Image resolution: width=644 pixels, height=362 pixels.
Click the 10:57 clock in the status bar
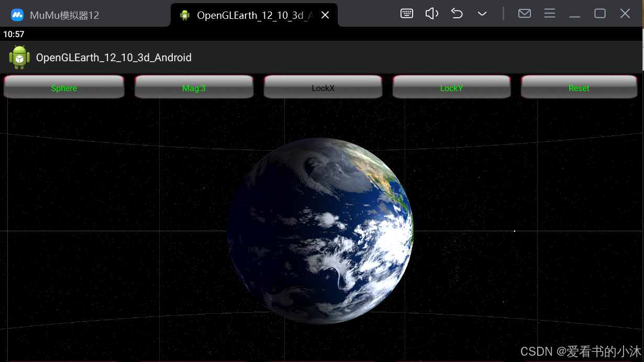(x=14, y=34)
